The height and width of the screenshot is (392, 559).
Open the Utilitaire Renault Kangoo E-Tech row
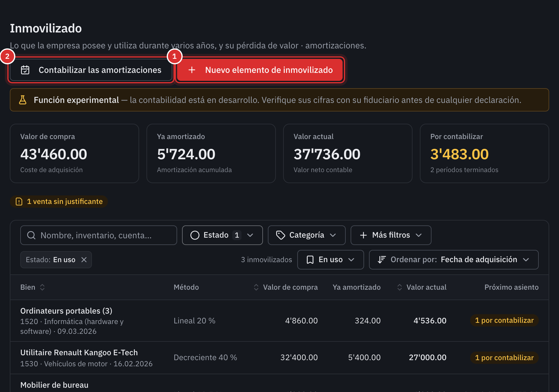(x=279, y=358)
